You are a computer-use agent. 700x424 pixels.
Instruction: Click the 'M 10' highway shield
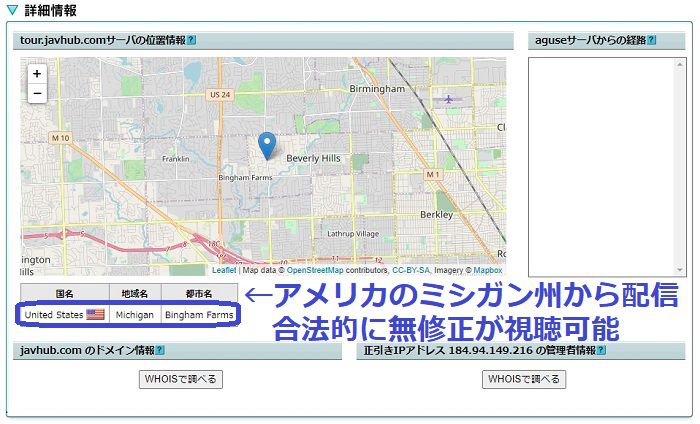[x=60, y=138]
